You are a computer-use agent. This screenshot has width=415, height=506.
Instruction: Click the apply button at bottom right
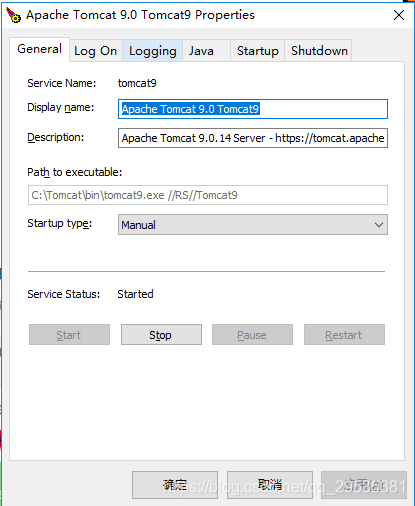(364, 485)
